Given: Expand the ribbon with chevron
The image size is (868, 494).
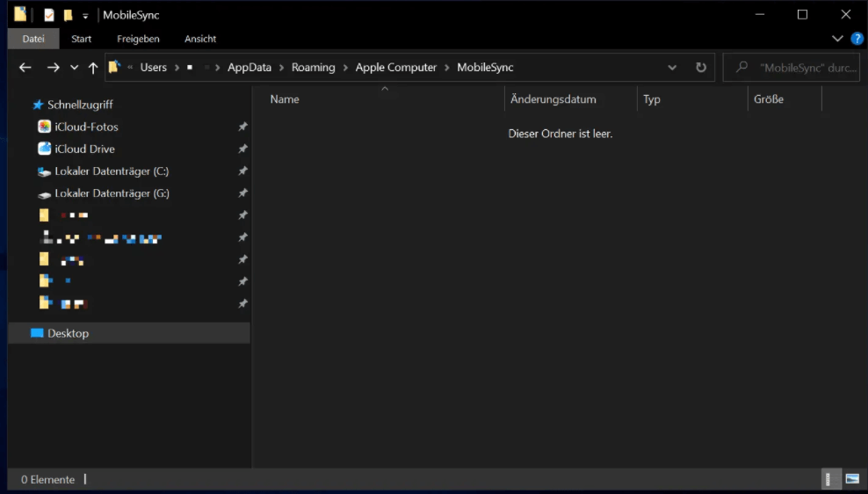Looking at the screenshot, I should pos(837,39).
